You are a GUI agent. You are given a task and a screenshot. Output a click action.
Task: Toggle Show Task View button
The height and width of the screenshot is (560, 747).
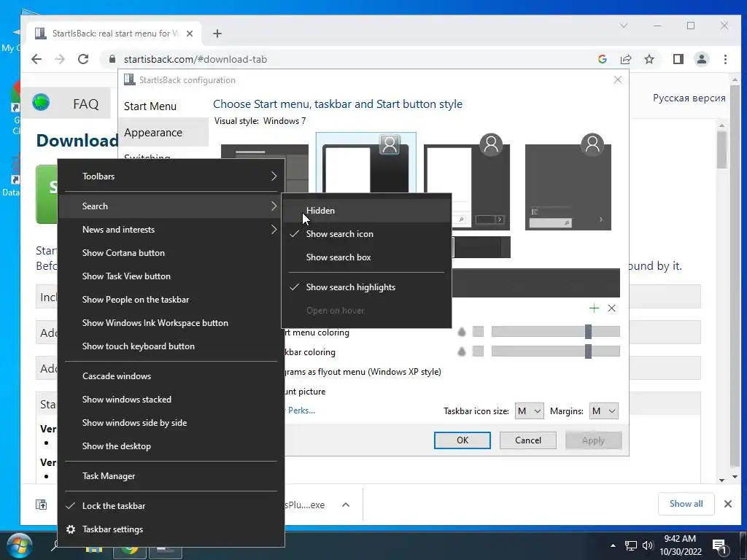pyautogui.click(x=171, y=276)
